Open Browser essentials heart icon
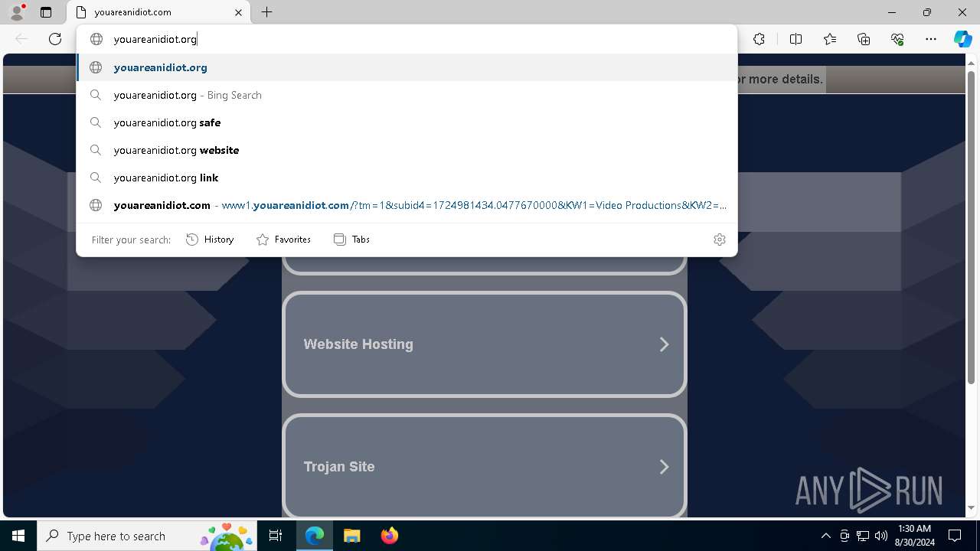 (897, 39)
